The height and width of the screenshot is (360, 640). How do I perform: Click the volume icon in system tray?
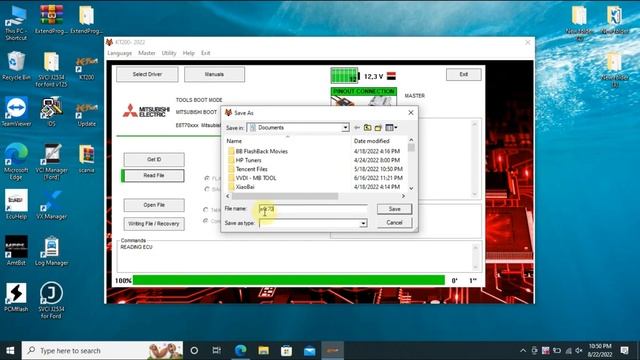pos(579,351)
